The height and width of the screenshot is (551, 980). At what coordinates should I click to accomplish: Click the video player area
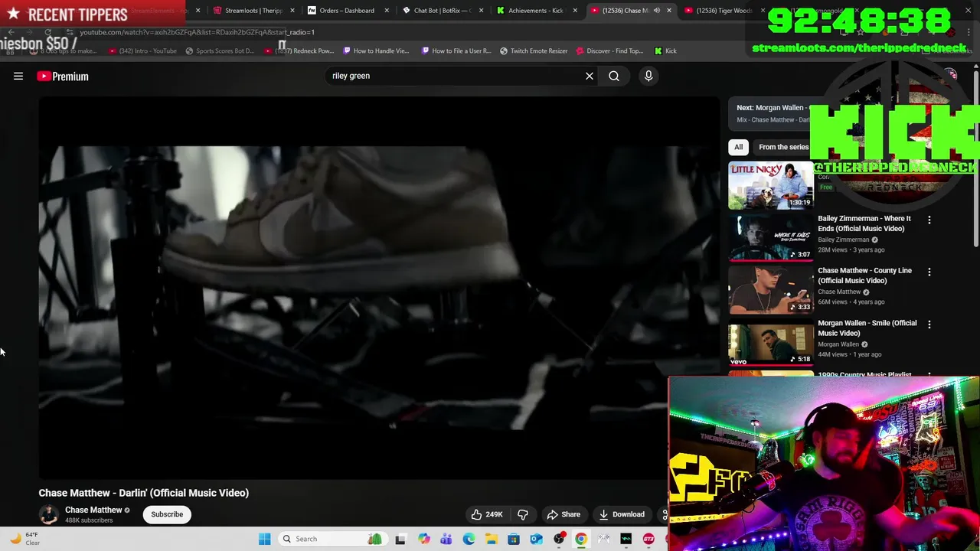379,288
